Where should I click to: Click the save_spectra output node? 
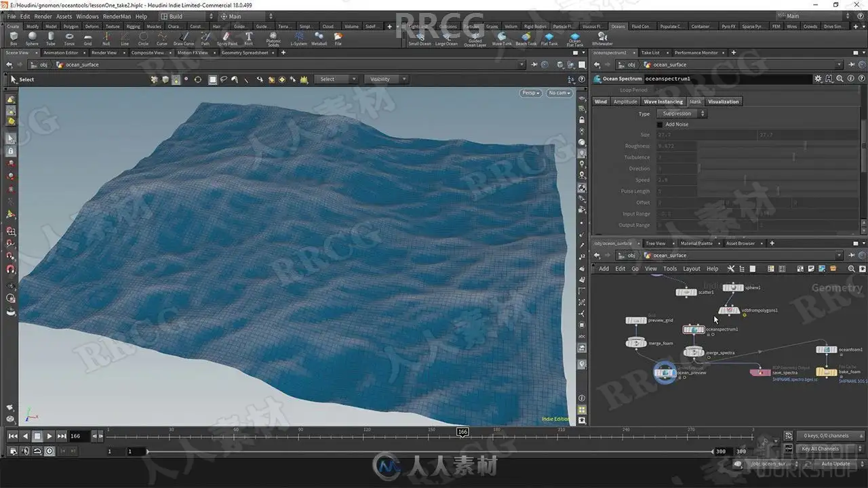(759, 372)
